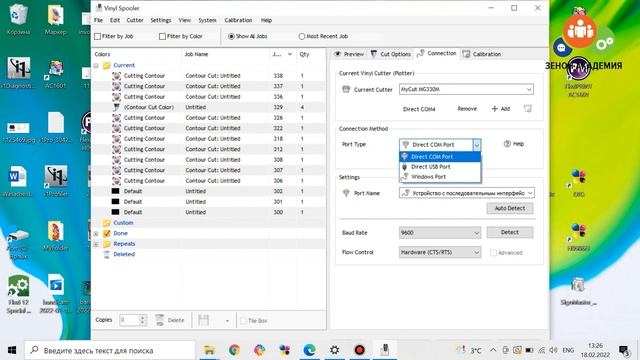640x360 pixels.
Task: Open the File menu
Action: pos(98,20)
